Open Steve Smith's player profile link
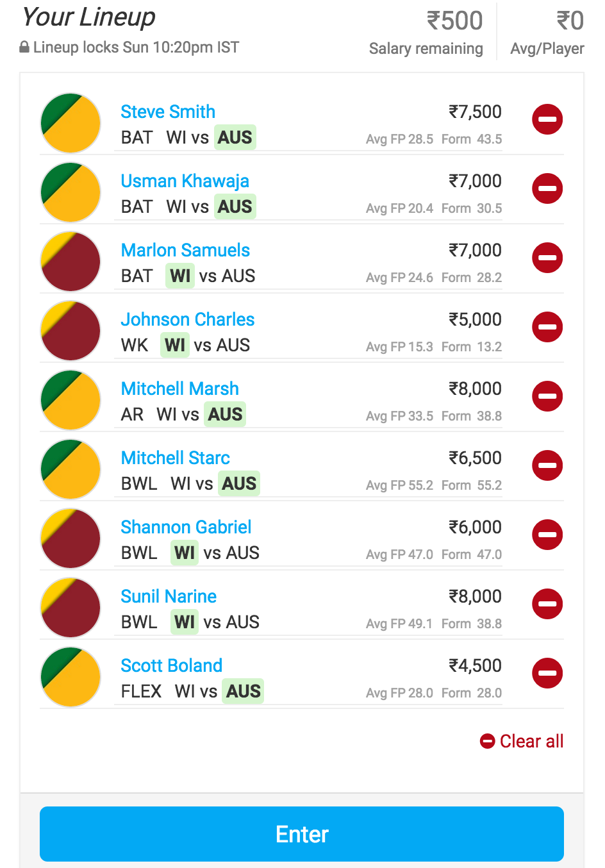 tap(168, 112)
